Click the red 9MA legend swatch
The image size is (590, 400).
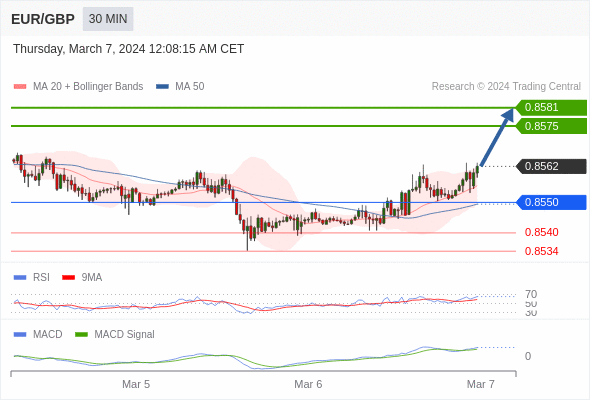68,278
